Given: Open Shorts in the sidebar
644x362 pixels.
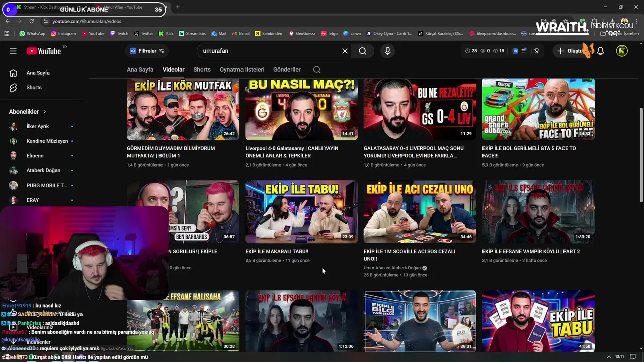Looking at the screenshot, I should (x=34, y=87).
